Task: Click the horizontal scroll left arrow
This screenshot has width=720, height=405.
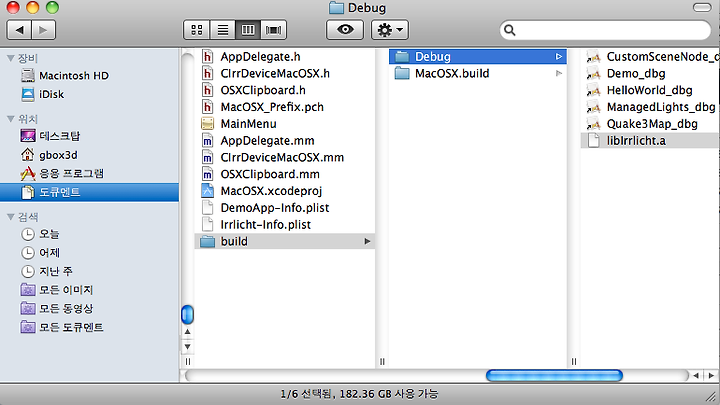Action: point(696,376)
